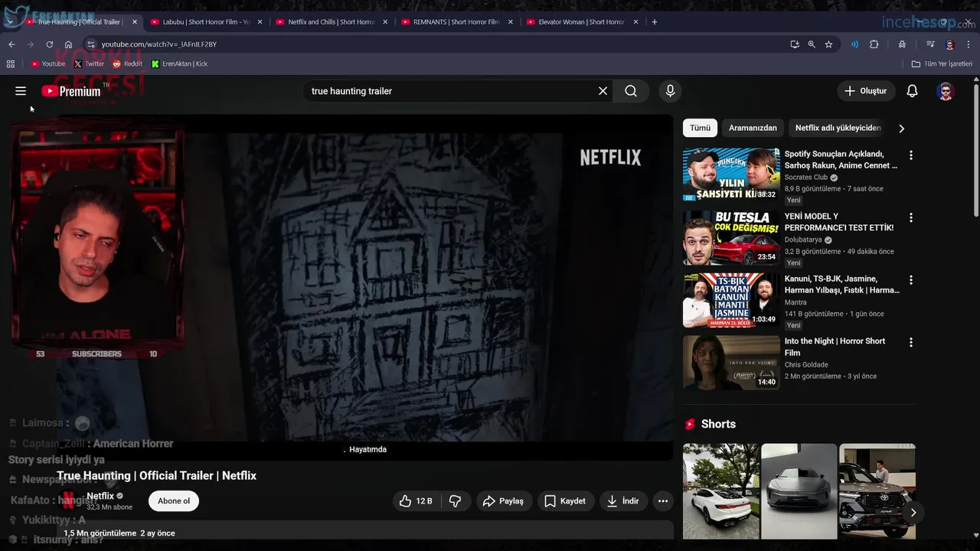Click the install app icon in the address bar
Image resolution: width=980 pixels, height=551 pixels.
[795, 44]
